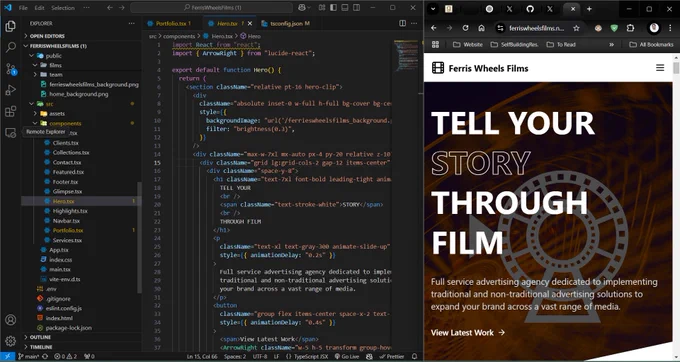Open the Explorer view in activity bar
The image size is (680, 362).
(x=10, y=26)
